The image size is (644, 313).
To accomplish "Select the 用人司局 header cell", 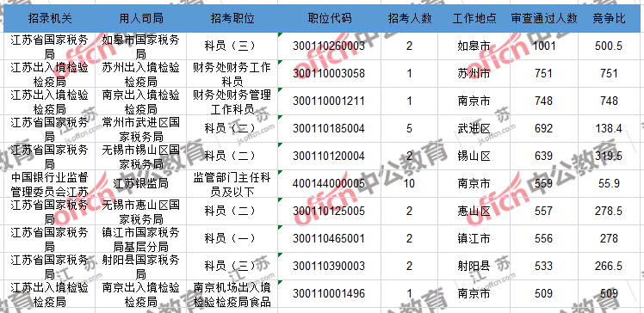I will click(140, 18).
